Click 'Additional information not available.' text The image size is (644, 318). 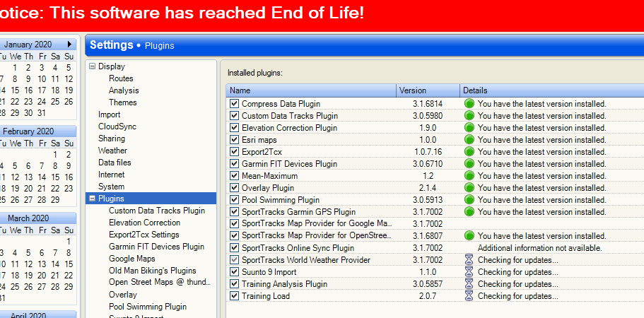click(539, 248)
